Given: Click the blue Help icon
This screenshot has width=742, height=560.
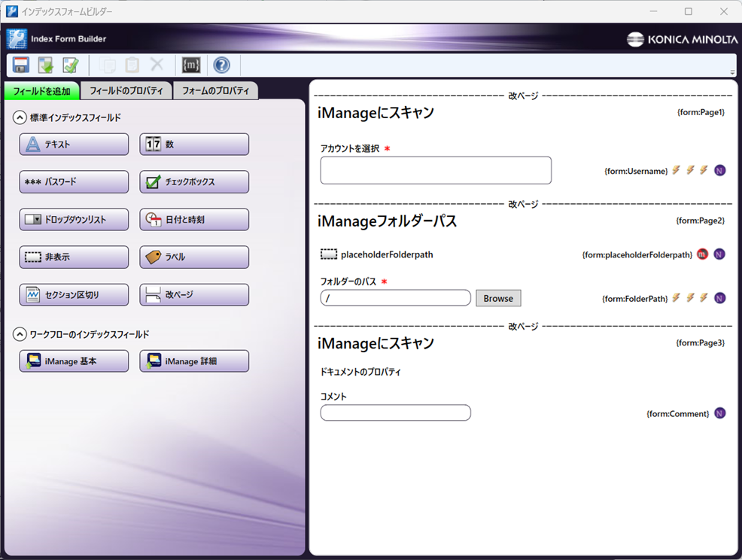Looking at the screenshot, I should (x=220, y=65).
